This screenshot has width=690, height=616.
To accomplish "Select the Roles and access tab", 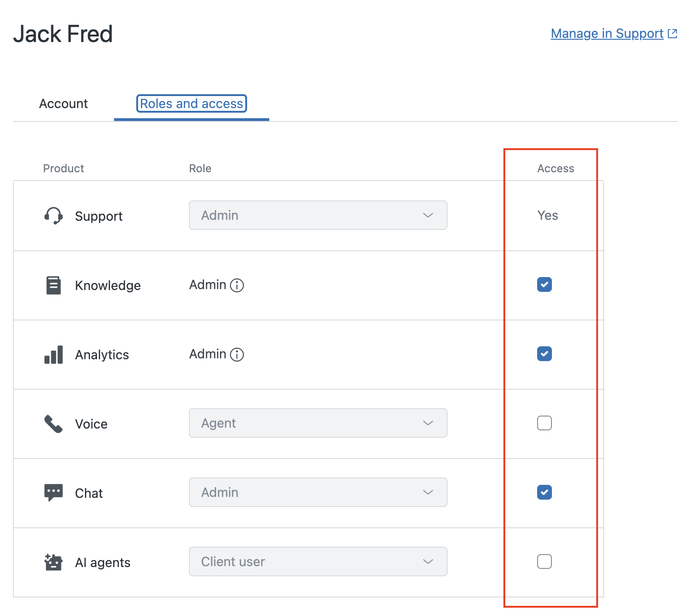I will point(191,104).
